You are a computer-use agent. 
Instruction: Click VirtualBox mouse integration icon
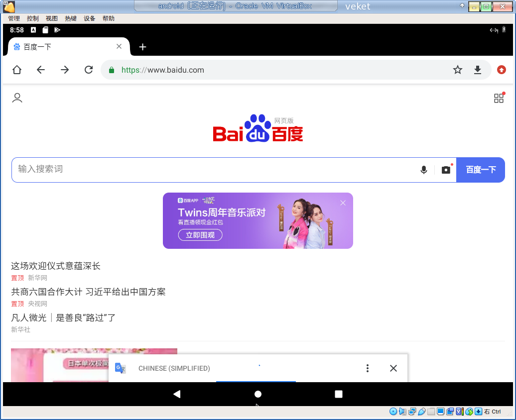[x=469, y=412]
